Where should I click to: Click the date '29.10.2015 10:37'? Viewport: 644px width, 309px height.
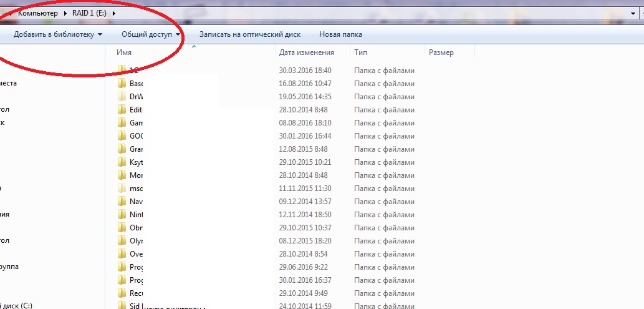[x=305, y=227]
